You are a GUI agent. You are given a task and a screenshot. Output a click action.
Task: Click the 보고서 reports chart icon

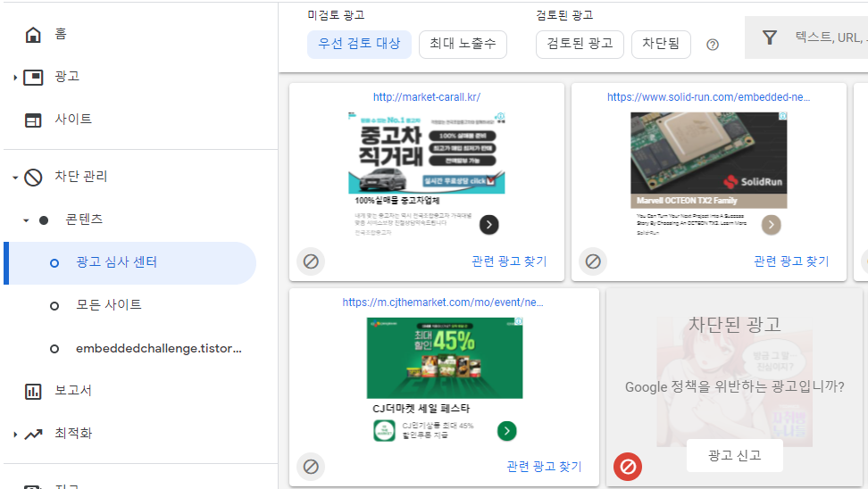33,391
